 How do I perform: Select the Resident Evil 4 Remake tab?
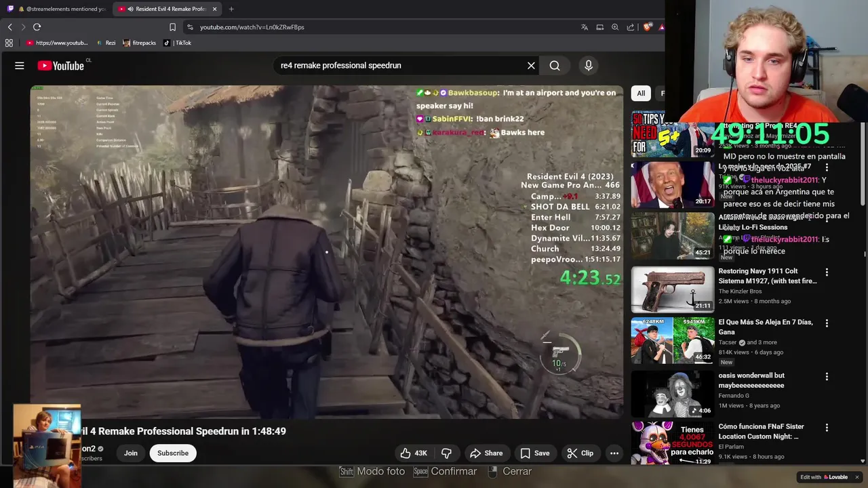pyautogui.click(x=167, y=9)
